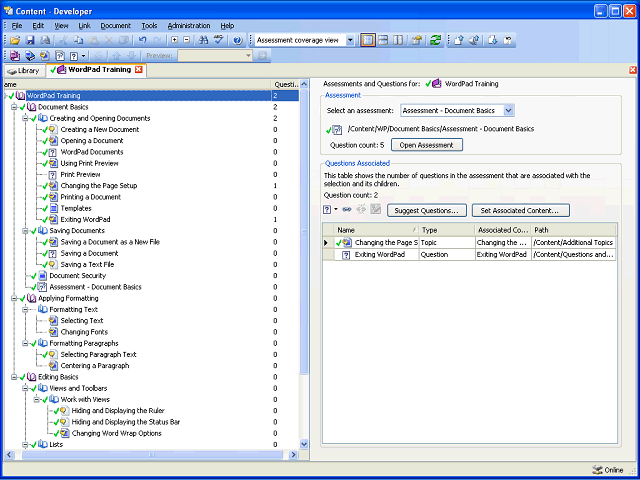Select the Print Preview question item
This screenshot has width=640, height=480.
80,175
